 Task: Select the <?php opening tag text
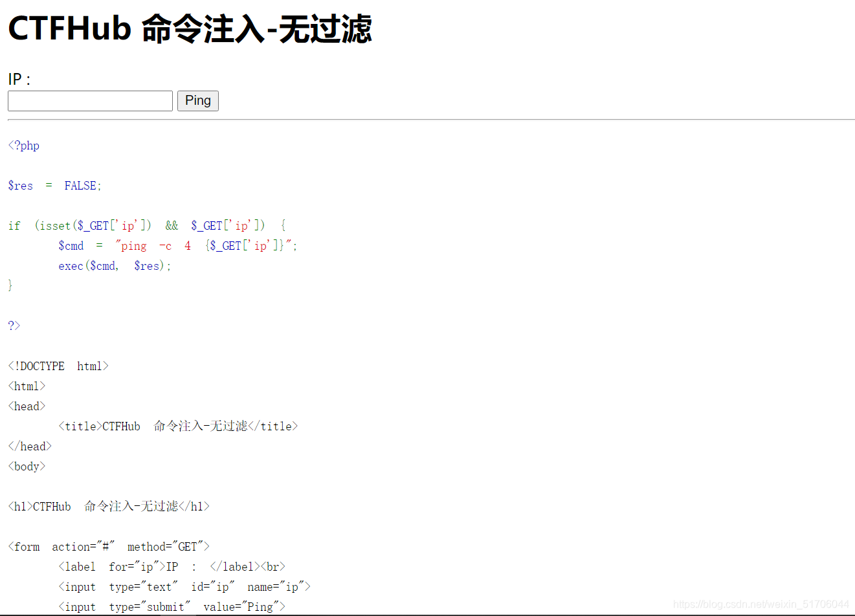23,145
